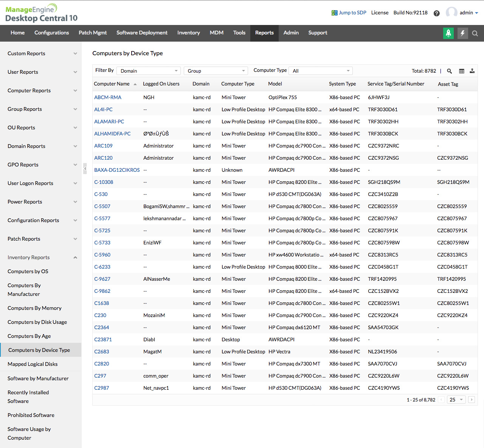Click the Jump to SDP link

pyautogui.click(x=352, y=13)
